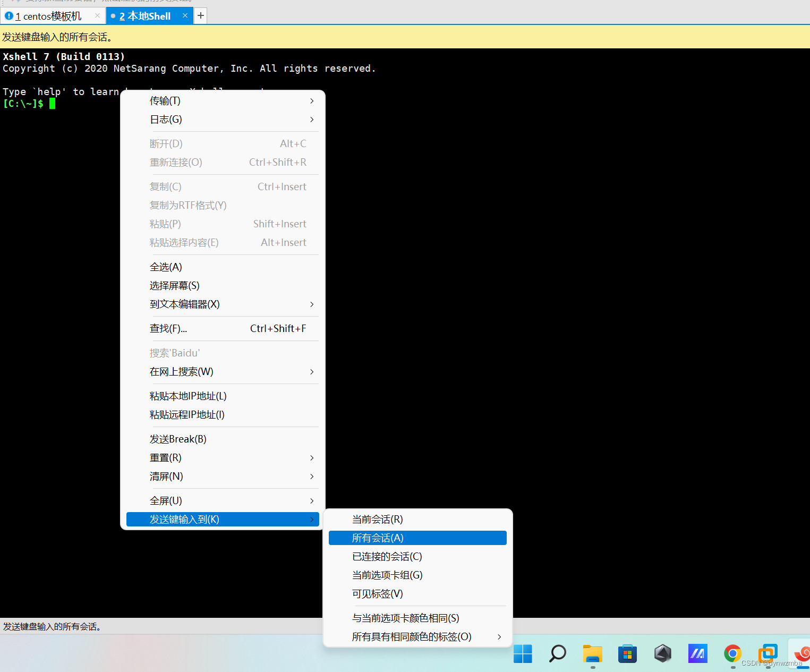Open the 重置(R) submenu
810x672 pixels.
click(x=223, y=458)
